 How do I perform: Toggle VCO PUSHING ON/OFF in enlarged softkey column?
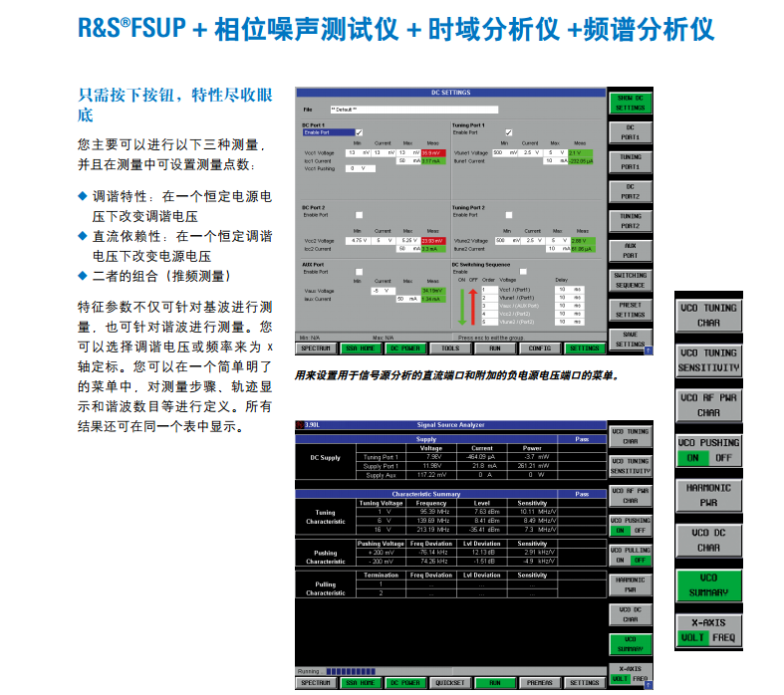click(x=708, y=451)
